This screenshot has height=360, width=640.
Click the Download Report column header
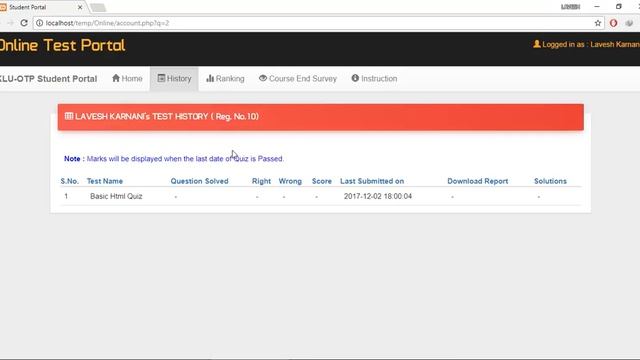478,181
